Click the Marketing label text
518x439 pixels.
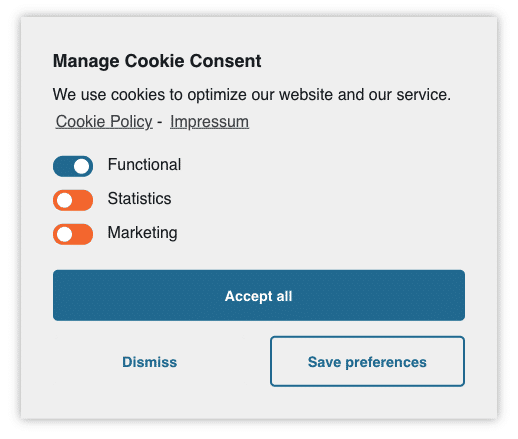(142, 233)
